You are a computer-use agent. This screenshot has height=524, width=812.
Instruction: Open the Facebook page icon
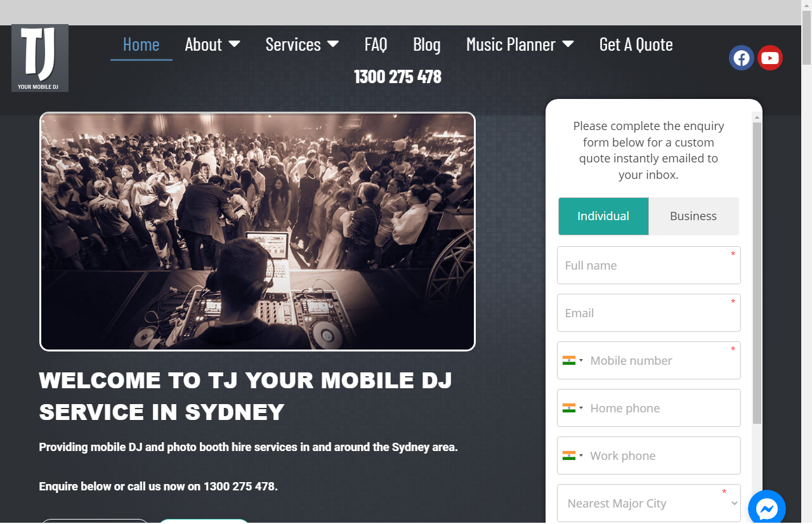tap(741, 58)
